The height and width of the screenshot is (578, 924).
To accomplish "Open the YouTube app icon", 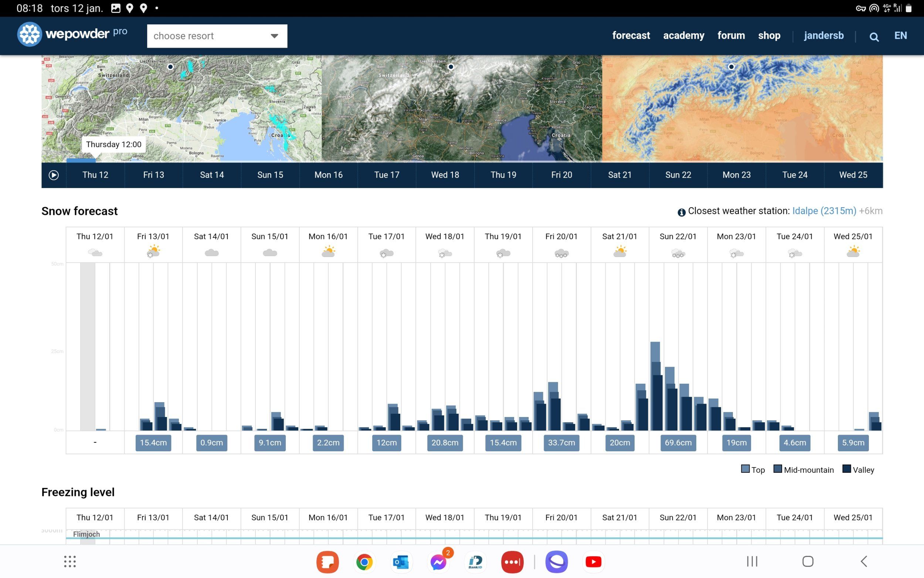I will pyautogui.click(x=593, y=561).
